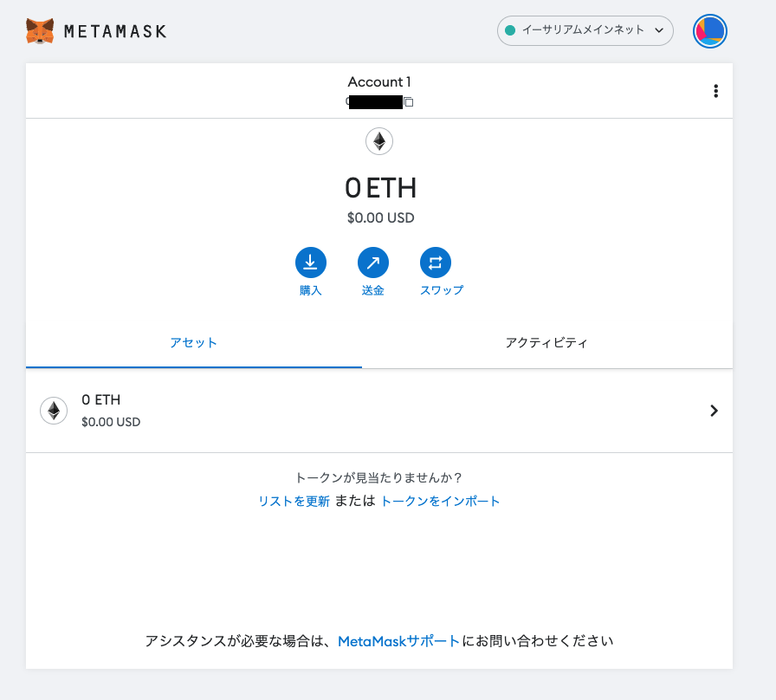This screenshot has width=776, height=700.
Task: Click the 0 ETH main balance text
Action: point(380,188)
